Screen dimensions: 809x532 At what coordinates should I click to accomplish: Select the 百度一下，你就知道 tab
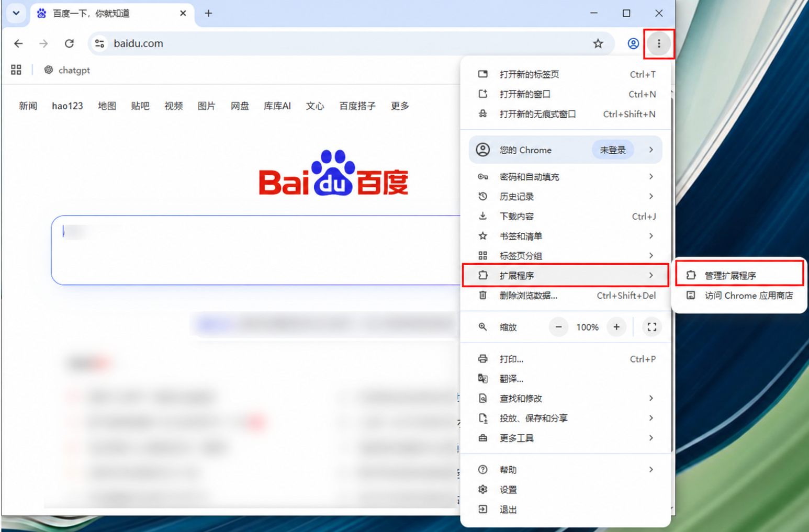(x=112, y=14)
